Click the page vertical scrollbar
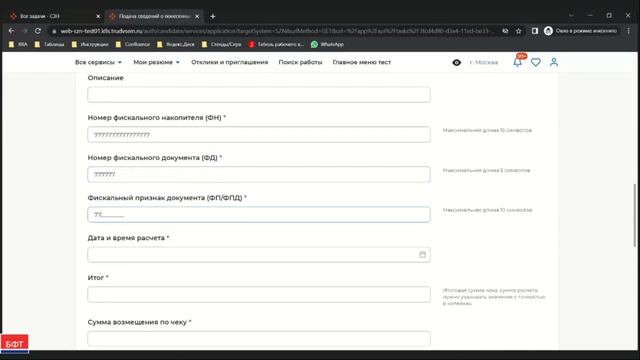Viewport: 640px width, 360px height. tap(634, 215)
